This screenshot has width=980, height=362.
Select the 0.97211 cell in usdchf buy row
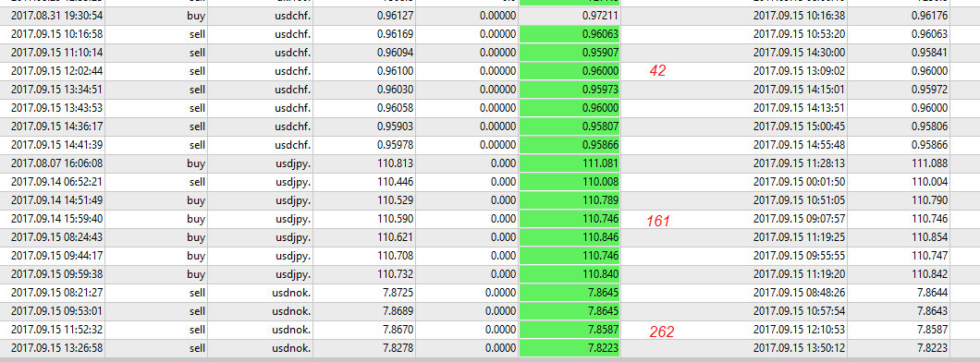(570, 16)
